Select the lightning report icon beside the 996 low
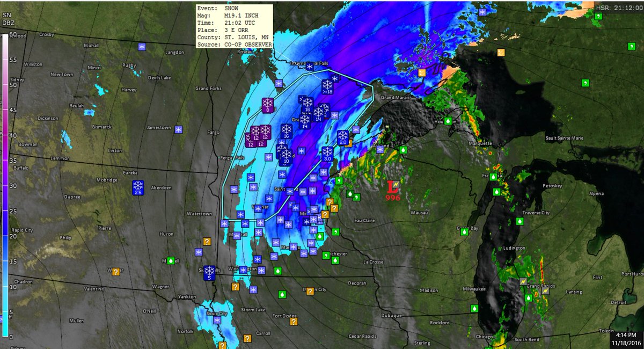Viewport: 644px width, 349px height. click(397, 183)
